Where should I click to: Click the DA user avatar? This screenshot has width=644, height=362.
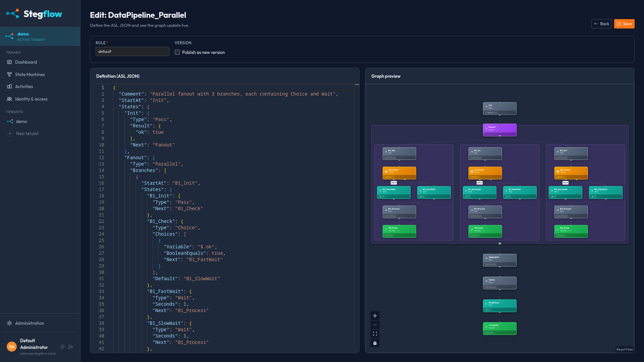(x=12, y=347)
